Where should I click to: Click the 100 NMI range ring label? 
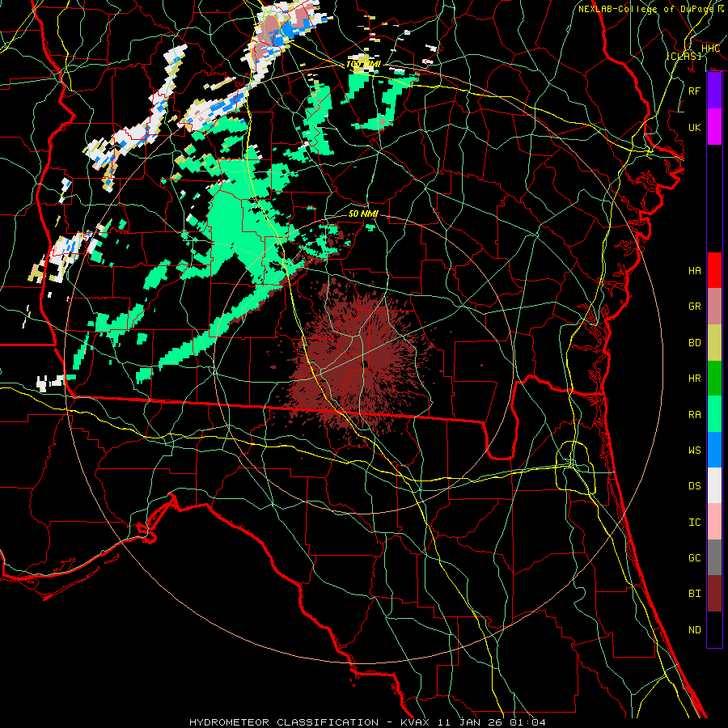click(363, 64)
